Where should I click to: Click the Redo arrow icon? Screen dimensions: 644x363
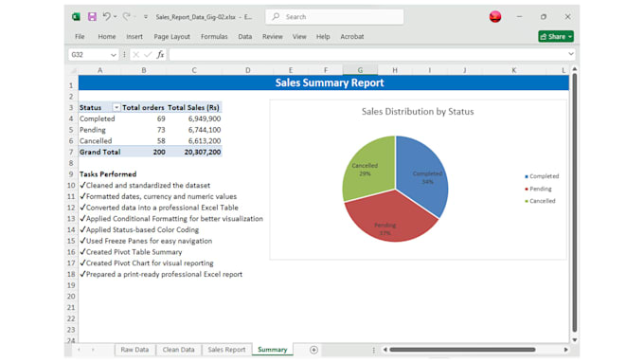[x=127, y=16]
